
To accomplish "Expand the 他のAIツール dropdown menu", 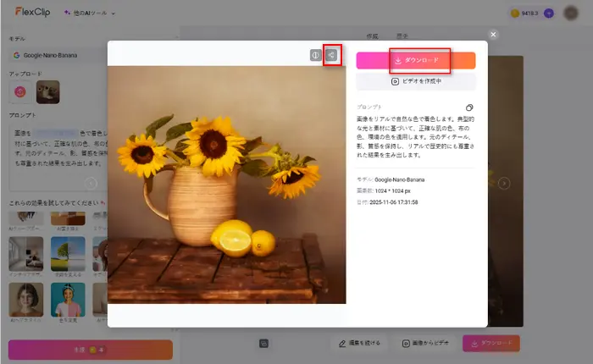I will (90, 13).
